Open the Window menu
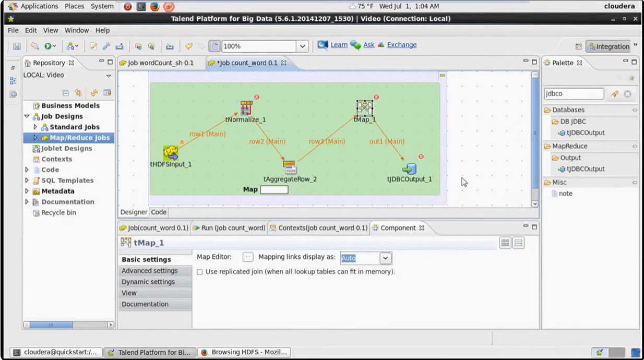The height and width of the screenshot is (360, 644). pyautogui.click(x=77, y=30)
